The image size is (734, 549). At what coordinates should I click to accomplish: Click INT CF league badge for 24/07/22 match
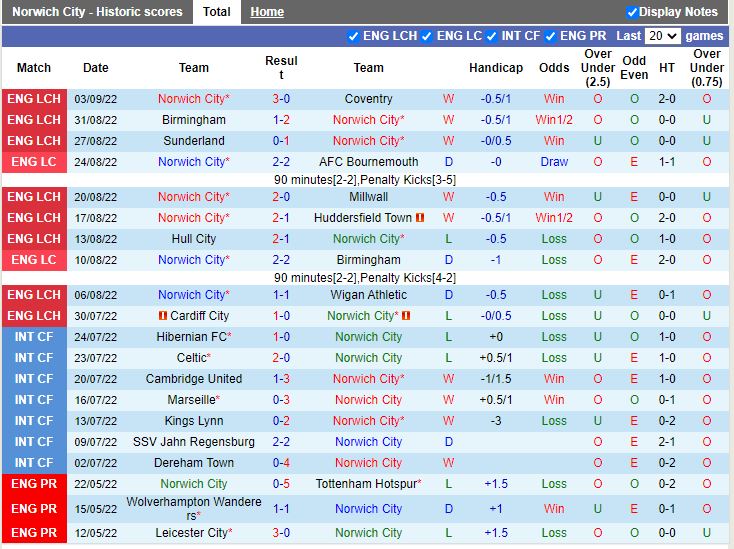click(34, 337)
